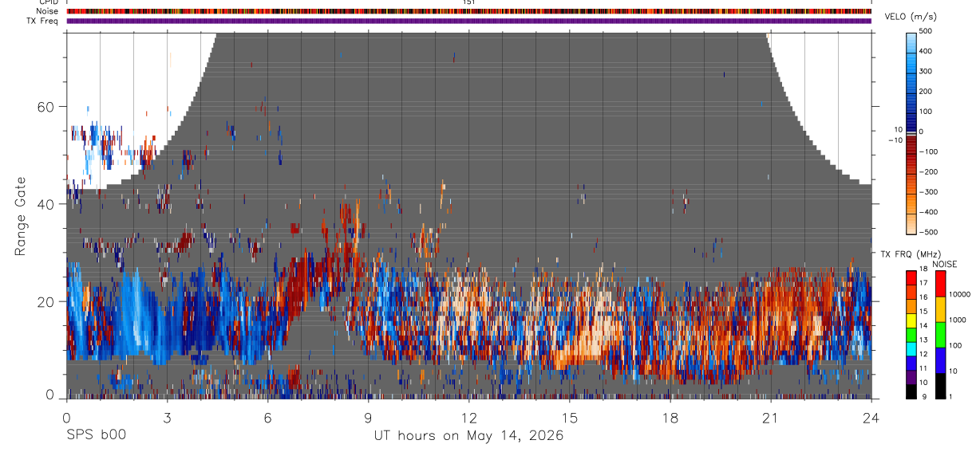Click the Range Gate axis label
Viewport: 980px width, 452px height.
[x=20, y=216]
